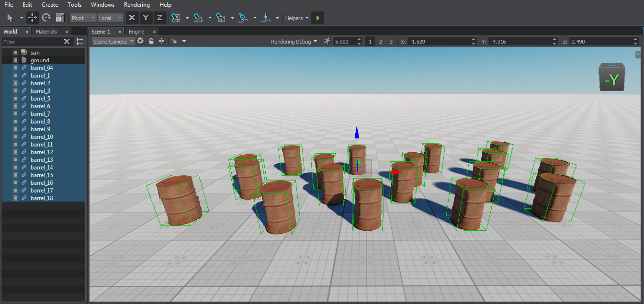
Task: Click the angle snapping magnet icon
Action: [198, 18]
